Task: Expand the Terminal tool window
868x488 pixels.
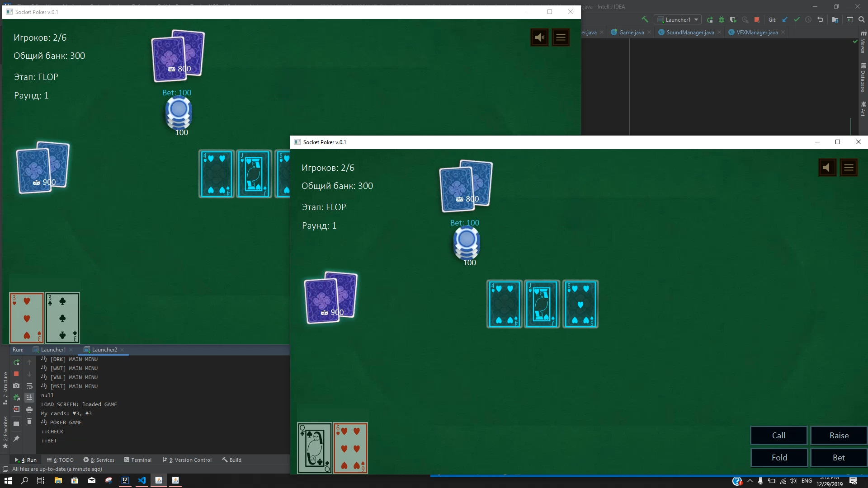Action: 138,460
